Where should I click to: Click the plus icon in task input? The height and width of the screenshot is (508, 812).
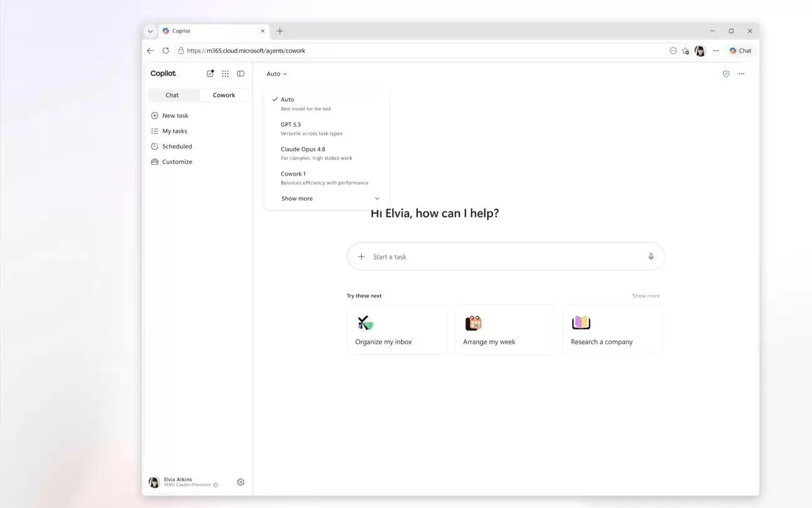tap(361, 257)
